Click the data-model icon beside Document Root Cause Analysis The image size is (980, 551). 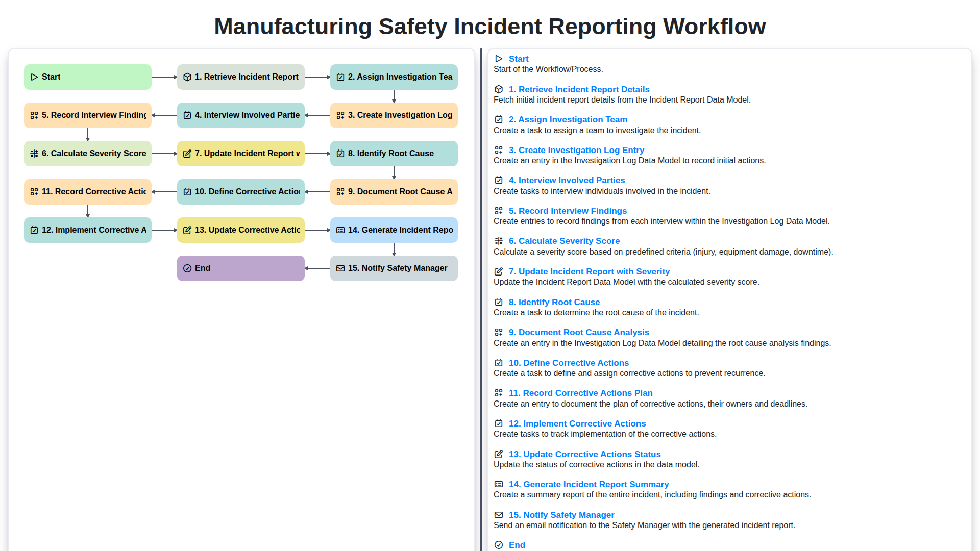[340, 191]
